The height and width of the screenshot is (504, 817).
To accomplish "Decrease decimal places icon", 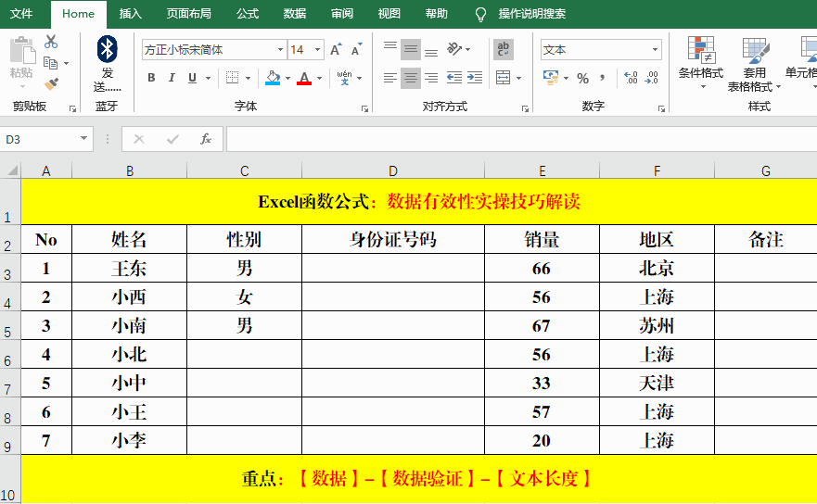I will [651, 78].
